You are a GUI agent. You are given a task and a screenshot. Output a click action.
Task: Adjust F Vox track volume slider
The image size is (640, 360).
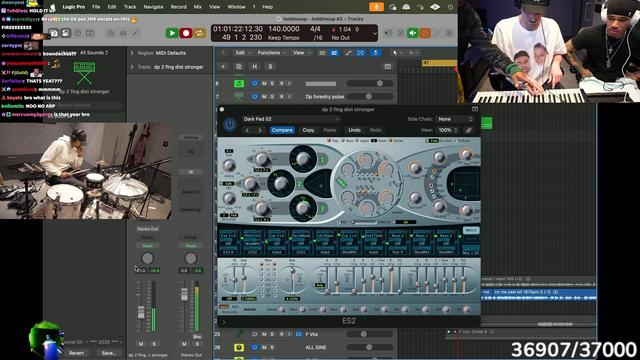coord(370,334)
